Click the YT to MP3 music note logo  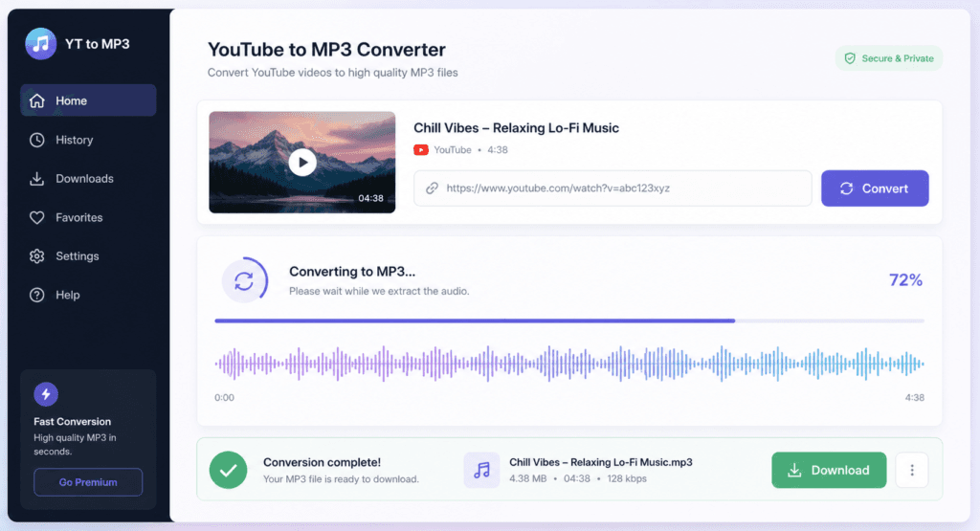coord(40,44)
